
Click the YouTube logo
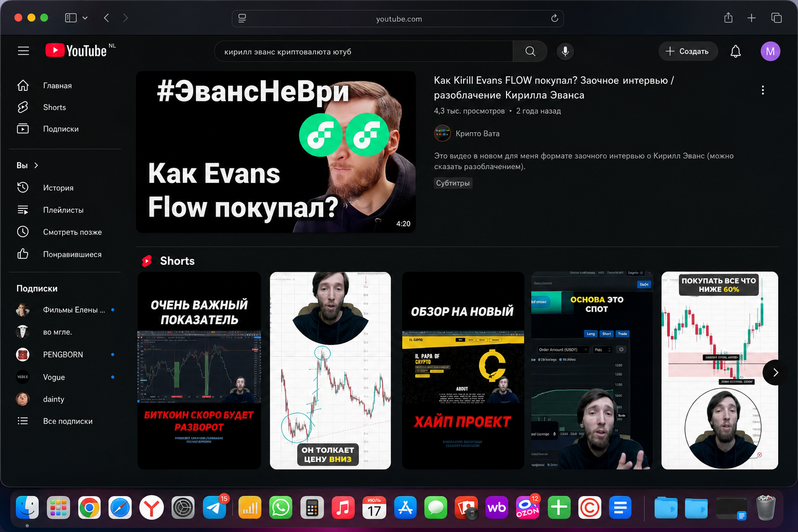tap(76, 50)
